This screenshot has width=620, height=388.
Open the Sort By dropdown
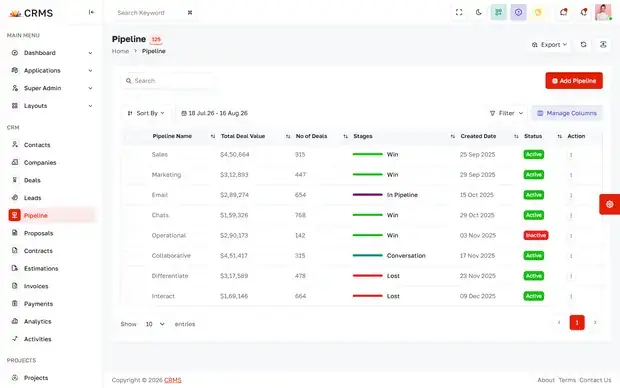click(146, 113)
